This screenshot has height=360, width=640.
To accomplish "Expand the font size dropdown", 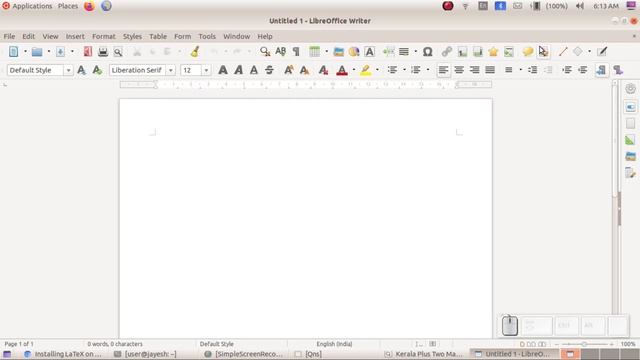I will click(206, 70).
